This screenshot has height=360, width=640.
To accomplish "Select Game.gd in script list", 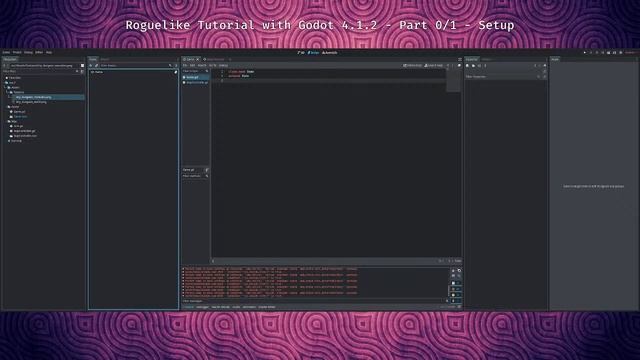I will tap(196, 77).
